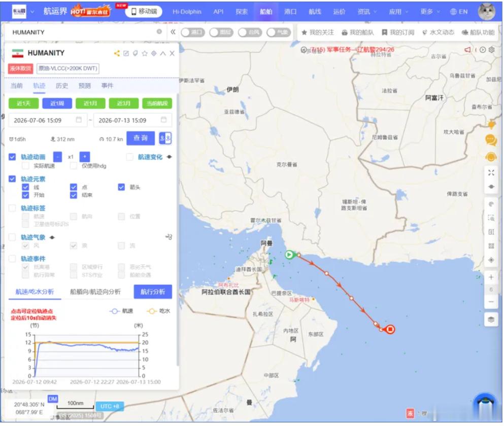Click track start green play marker

click(289, 255)
